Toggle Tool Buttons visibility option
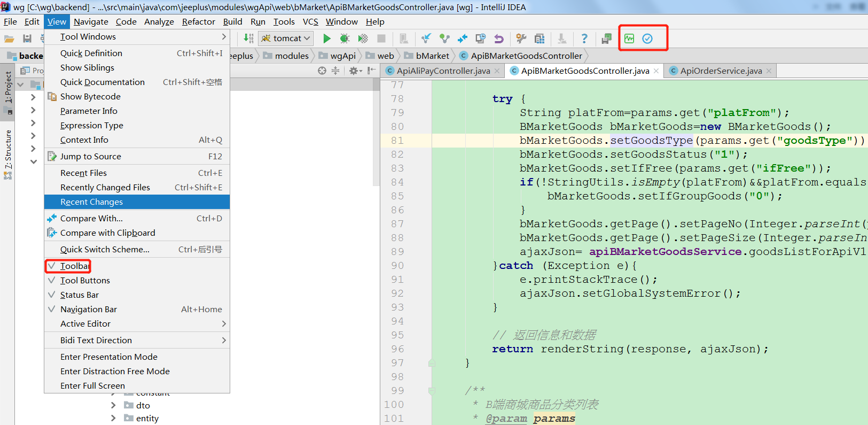 click(x=137, y=280)
